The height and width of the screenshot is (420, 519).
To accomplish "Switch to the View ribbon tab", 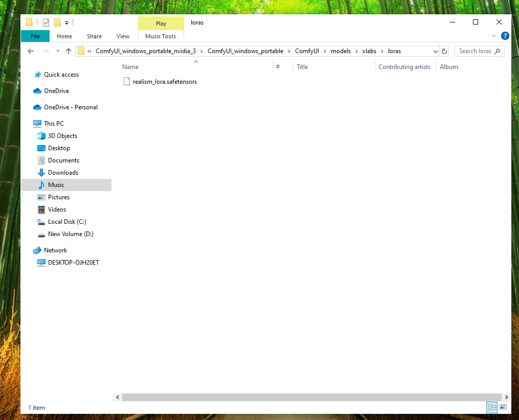I will pyautogui.click(x=123, y=36).
